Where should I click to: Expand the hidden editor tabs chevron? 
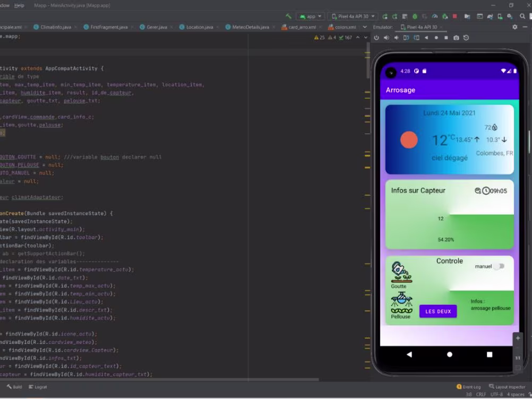point(365,27)
